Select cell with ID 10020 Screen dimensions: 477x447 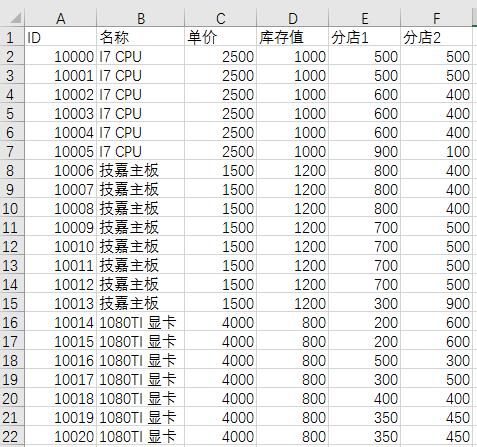point(61,436)
